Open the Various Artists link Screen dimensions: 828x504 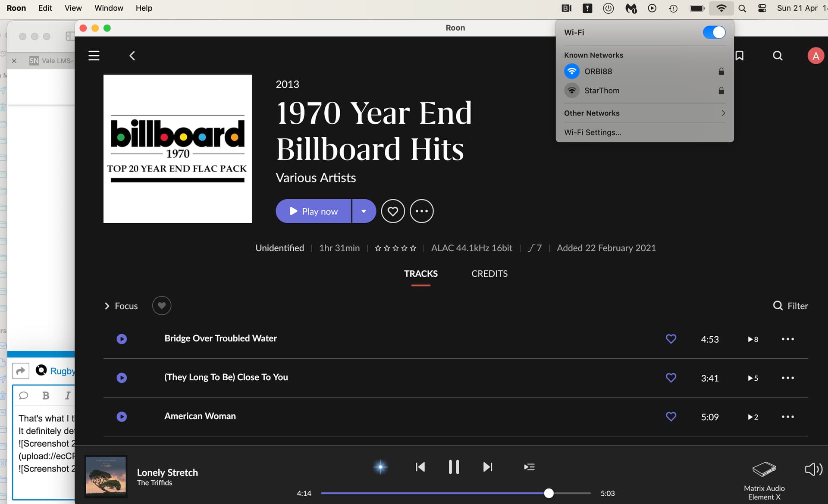click(316, 178)
